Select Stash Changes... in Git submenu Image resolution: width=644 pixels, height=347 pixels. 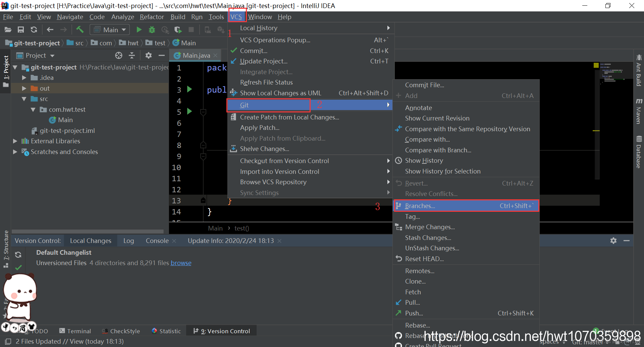click(466, 238)
